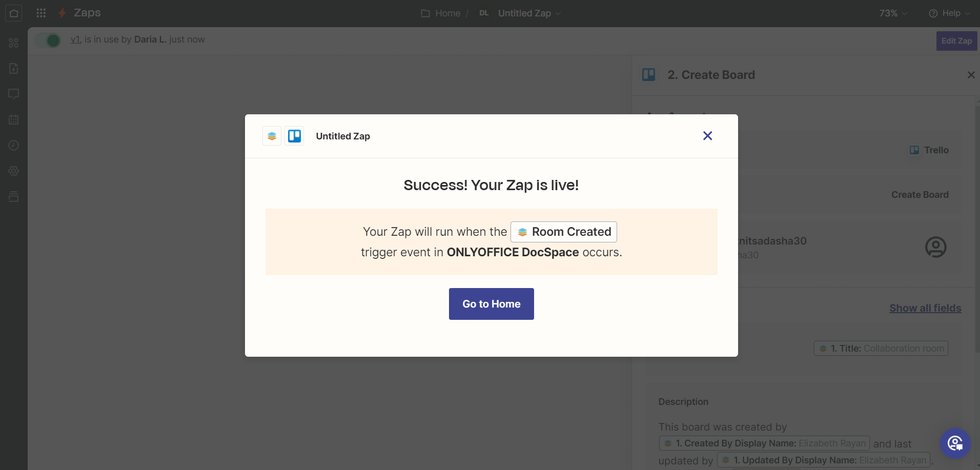Expand the Help menu

coord(950,13)
